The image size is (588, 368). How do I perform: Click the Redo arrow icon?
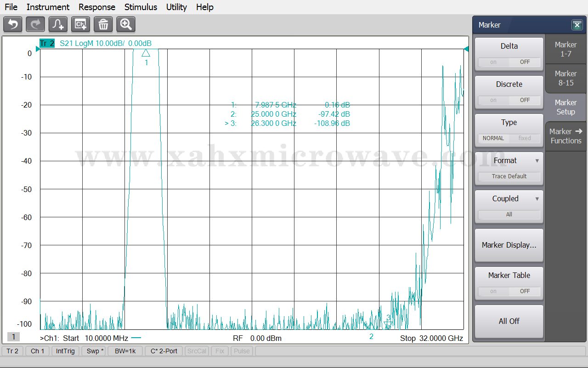pos(35,24)
